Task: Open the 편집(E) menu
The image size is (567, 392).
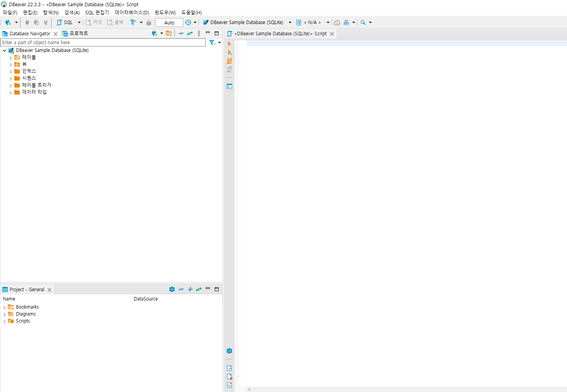Action: tap(30, 12)
